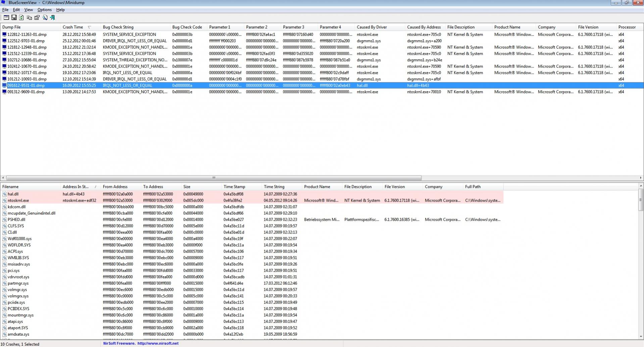Click file icon beside Wdf01000.sys
Screen dimensions: 644x347
pos(4,239)
